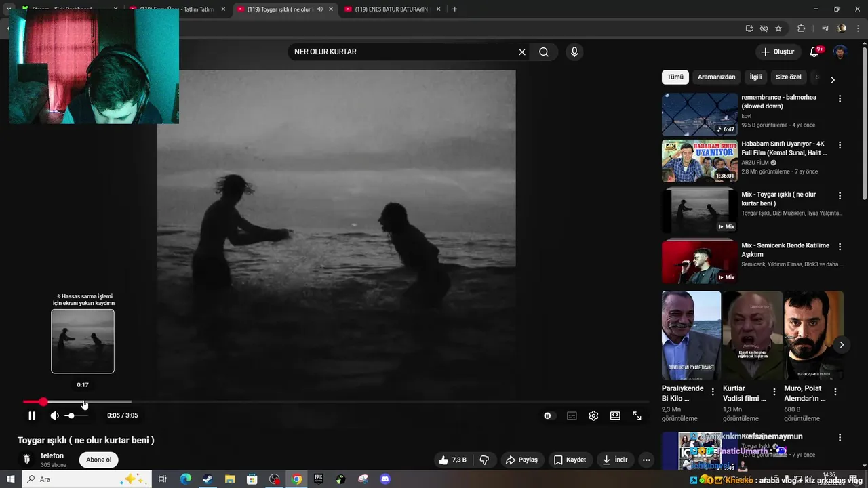This screenshot has width=868, height=488.
Task: Open the Mix - Semicenk thumbnail
Action: 700,261
